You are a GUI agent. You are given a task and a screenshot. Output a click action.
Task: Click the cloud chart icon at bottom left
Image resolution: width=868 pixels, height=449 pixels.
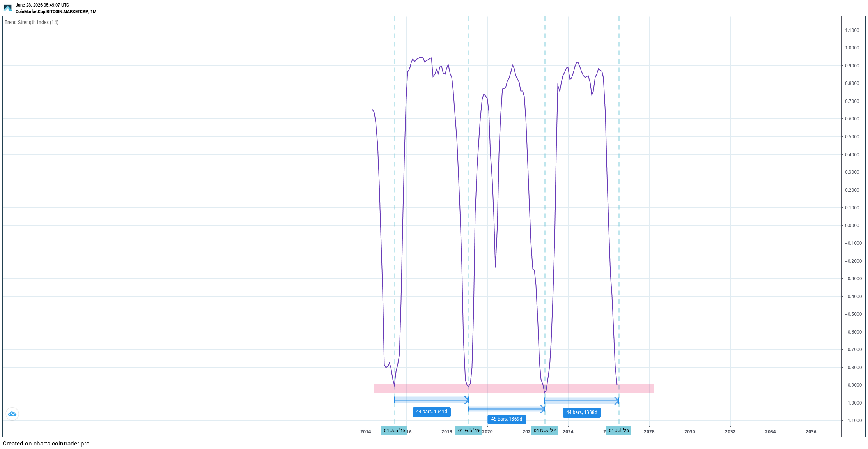coord(12,414)
